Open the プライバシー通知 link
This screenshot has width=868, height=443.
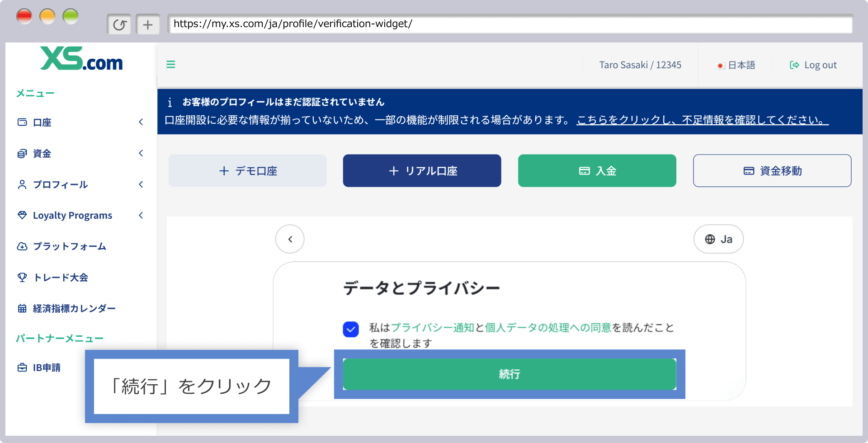(x=432, y=328)
